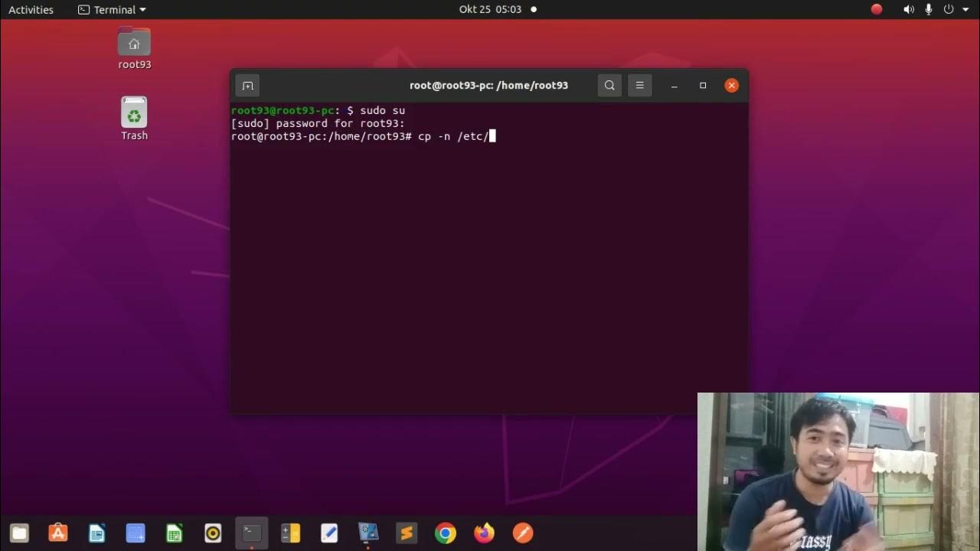The width and height of the screenshot is (980, 551).
Task: Open Calculator from the dock
Action: pyautogui.click(x=290, y=533)
